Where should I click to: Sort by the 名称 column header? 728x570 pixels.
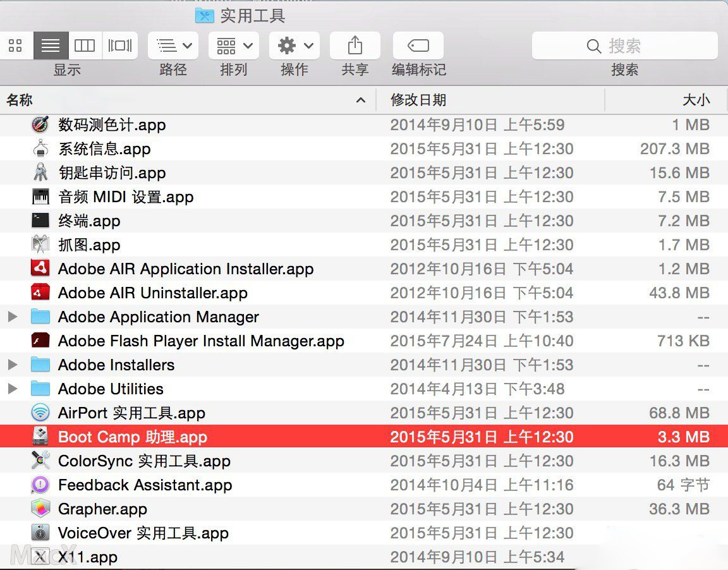(x=188, y=100)
